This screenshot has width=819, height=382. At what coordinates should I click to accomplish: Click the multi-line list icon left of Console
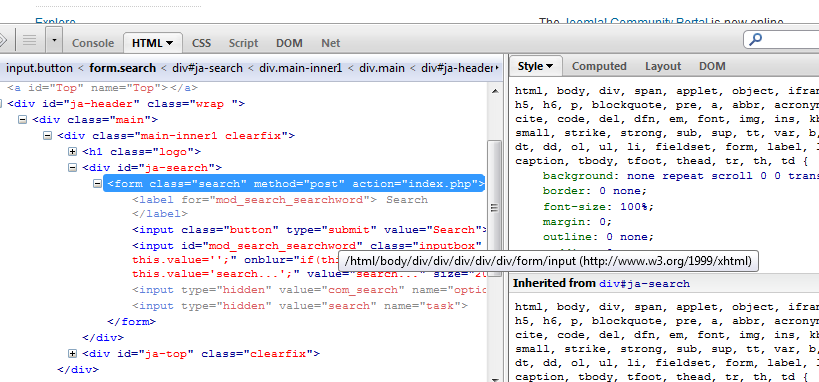(x=29, y=40)
